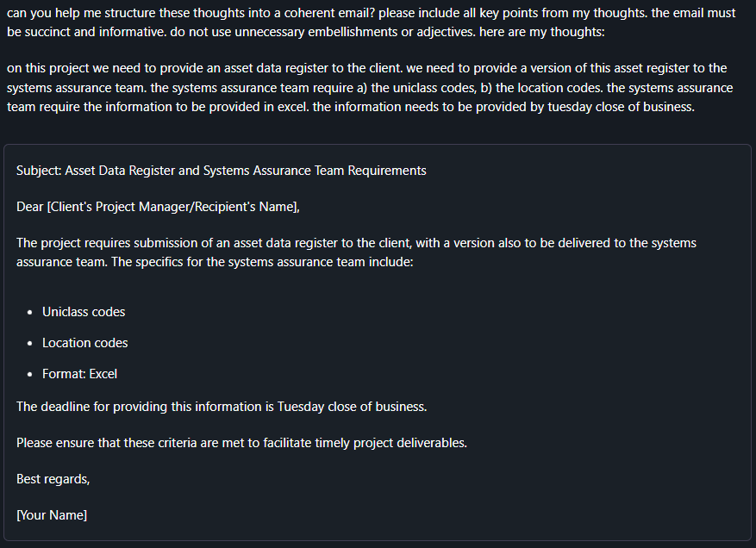The image size is (756, 548).
Task: Click the bullet dot beside Format: Excel
Action: coord(29,374)
